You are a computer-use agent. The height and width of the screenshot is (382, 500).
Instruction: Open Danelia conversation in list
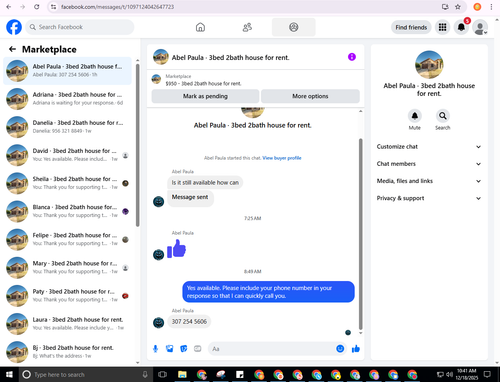tap(67, 127)
